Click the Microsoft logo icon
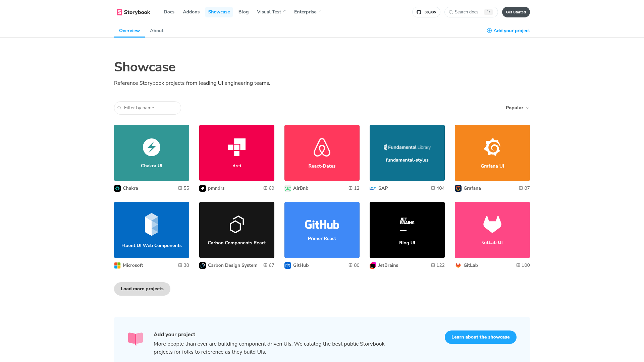 point(117,265)
